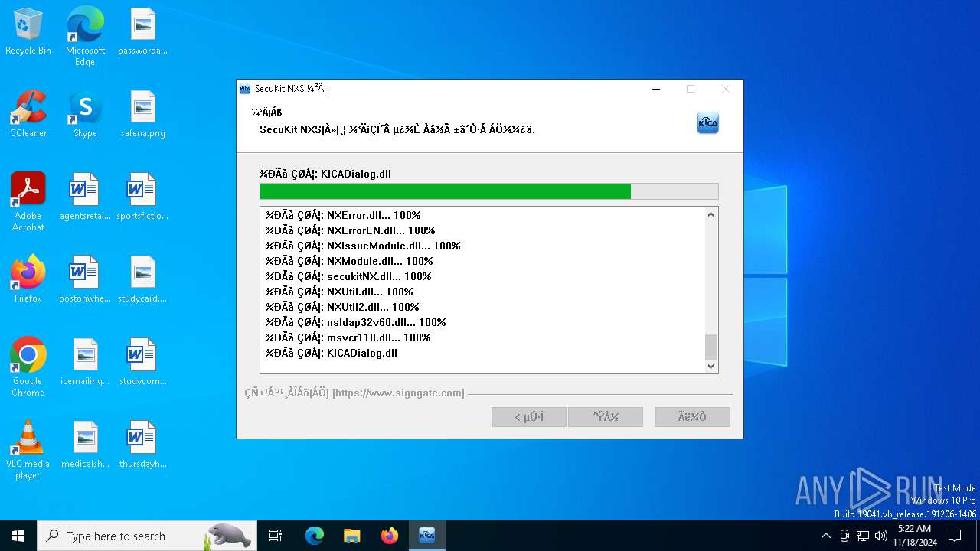Select thursdayh... Word document icon
Screen dimensions: 980x551
point(142,445)
